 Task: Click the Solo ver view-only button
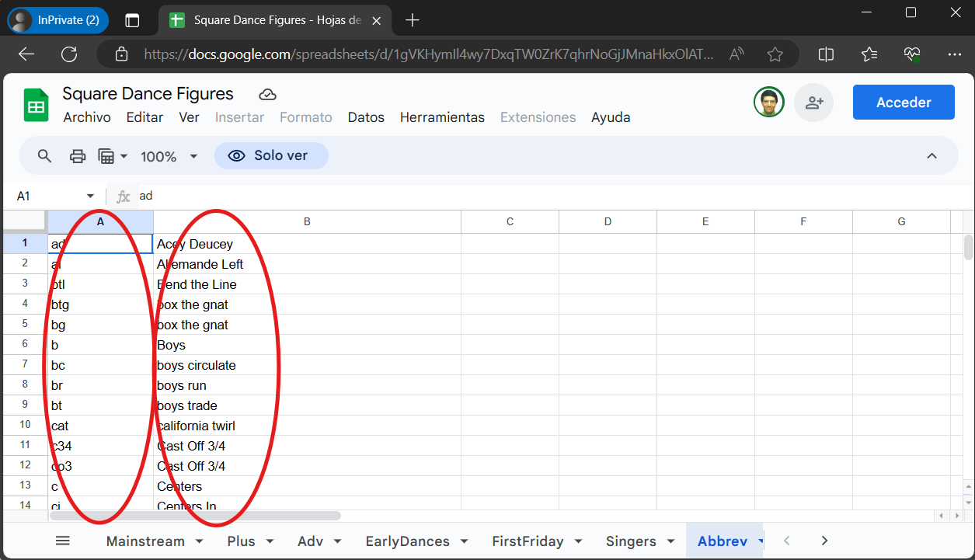[271, 155]
